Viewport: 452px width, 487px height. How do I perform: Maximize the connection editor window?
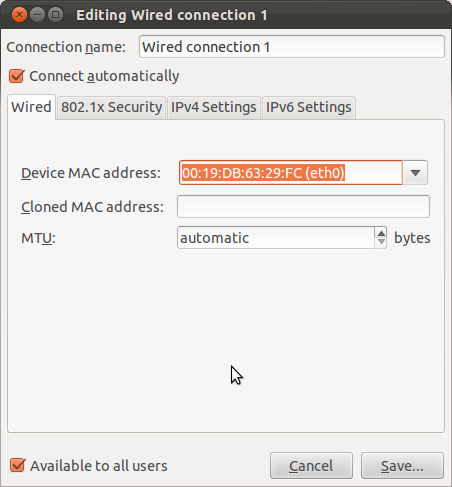[x=55, y=15]
